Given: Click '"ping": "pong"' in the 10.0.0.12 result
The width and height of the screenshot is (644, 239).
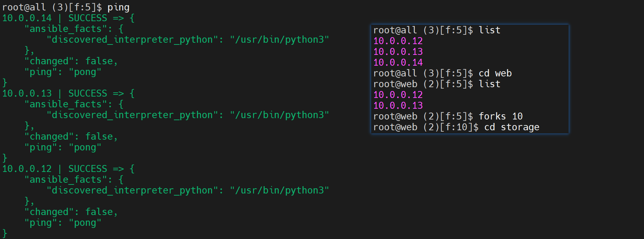Looking at the screenshot, I should 63,223.
